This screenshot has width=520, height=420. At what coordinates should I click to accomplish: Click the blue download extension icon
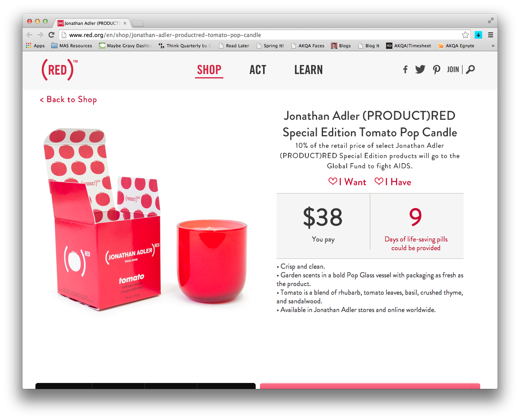[x=478, y=35]
